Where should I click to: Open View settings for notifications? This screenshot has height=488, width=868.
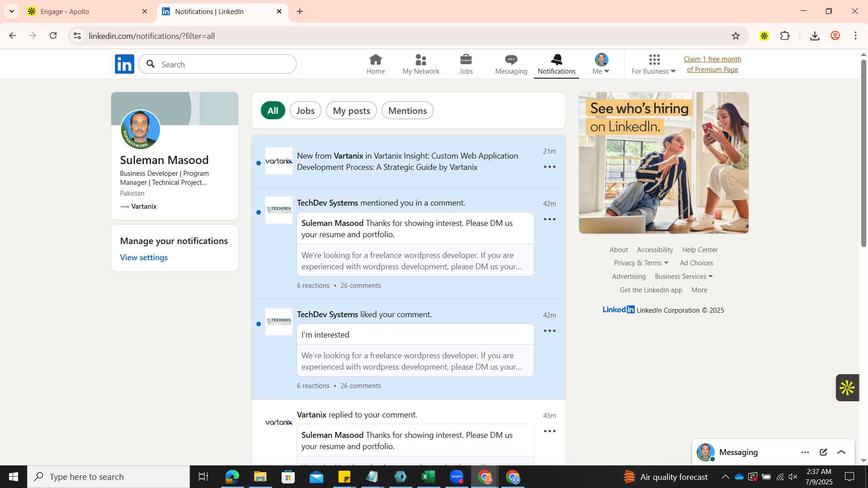point(144,258)
